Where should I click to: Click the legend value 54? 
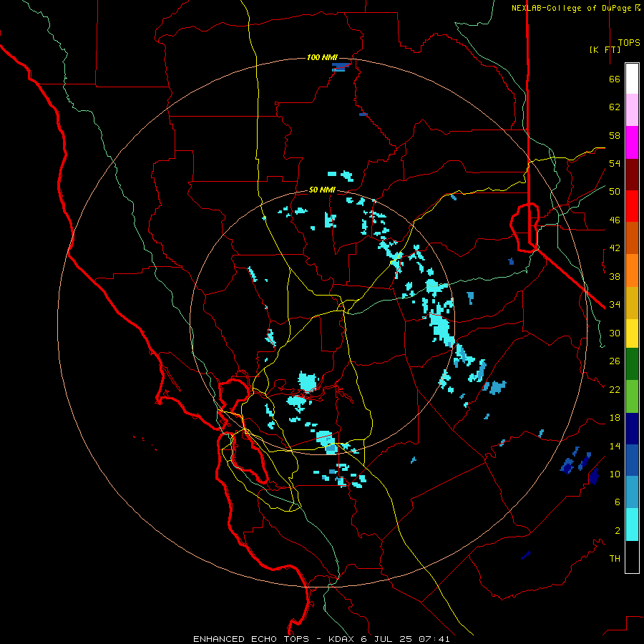[x=615, y=163]
